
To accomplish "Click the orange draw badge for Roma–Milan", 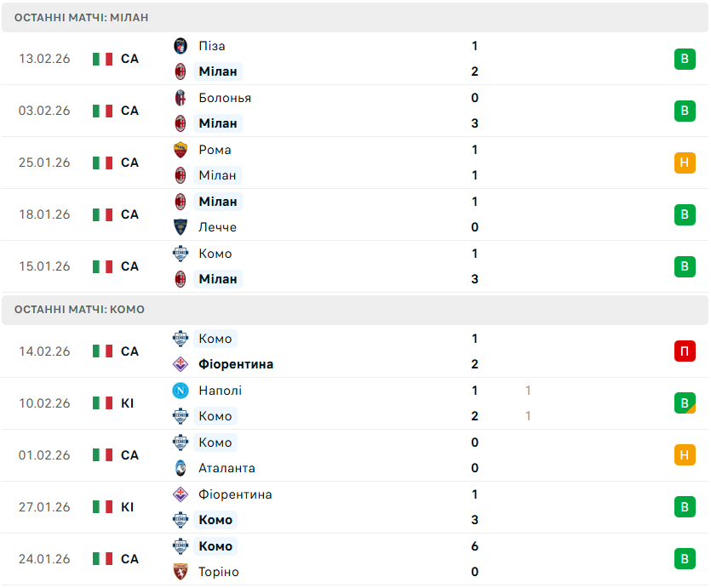I will pos(685,163).
